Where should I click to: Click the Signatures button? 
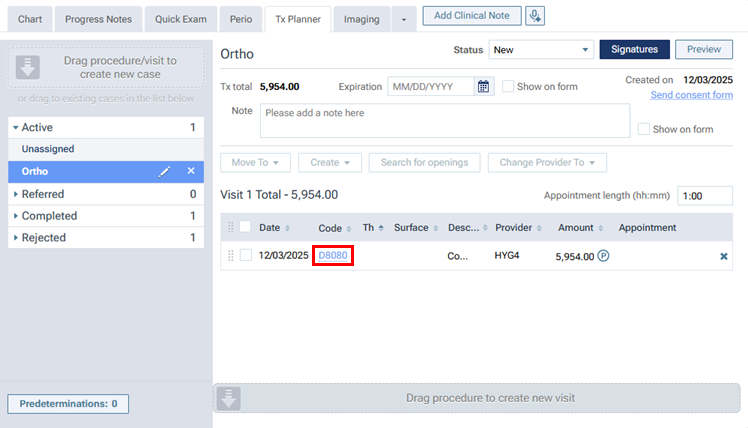point(634,50)
